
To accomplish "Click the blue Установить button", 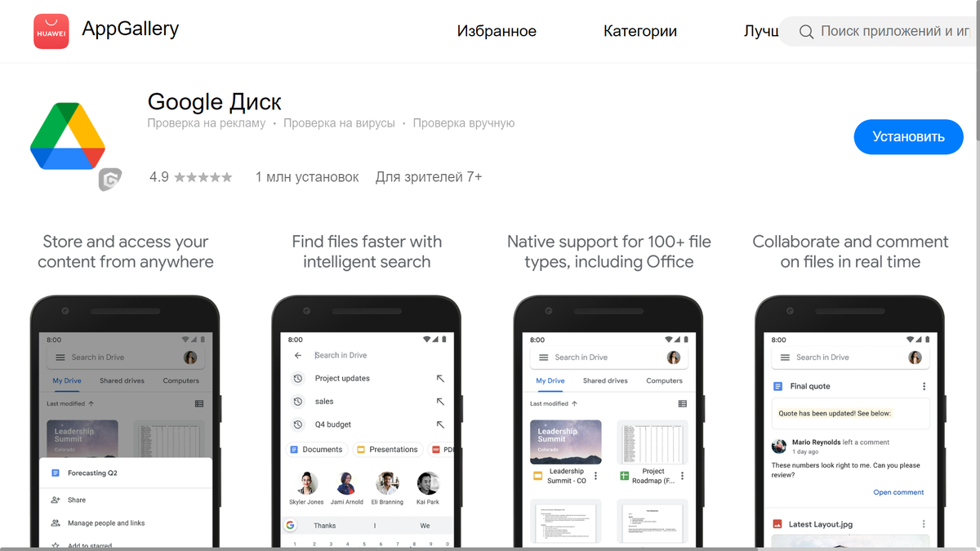I will tap(908, 137).
